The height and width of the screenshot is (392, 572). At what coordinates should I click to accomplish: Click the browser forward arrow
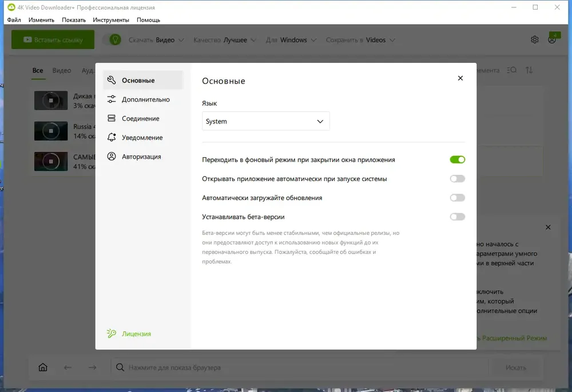(92, 367)
